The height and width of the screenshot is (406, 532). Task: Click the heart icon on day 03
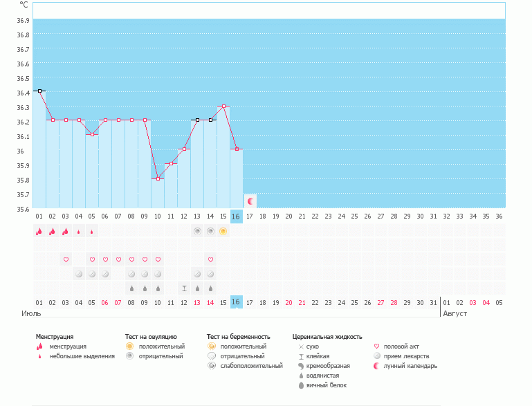(66, 259)
